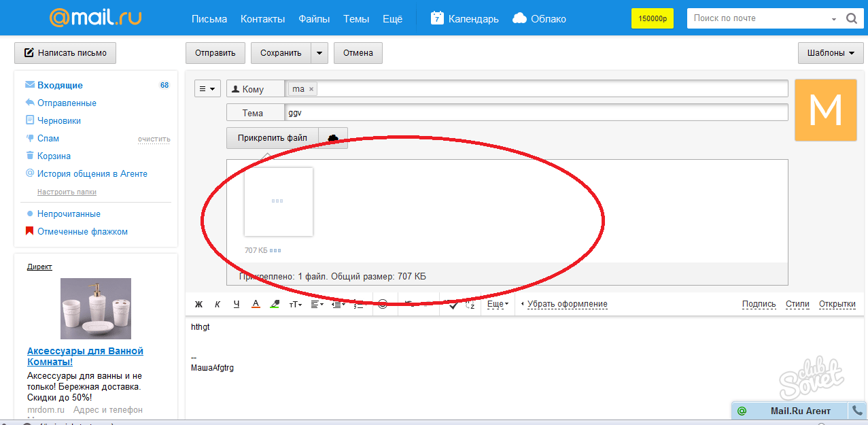
Task: Click the highlight background color icon
Action: click(x=275, y=305)
